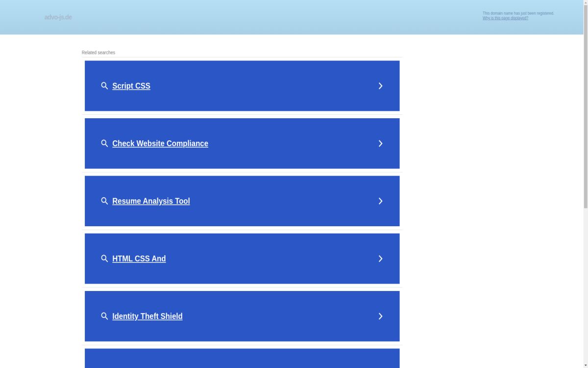Click the search icon beside Identity Theft Shield
The width and height of the screenshot is (588, 368).
(104, 316)
